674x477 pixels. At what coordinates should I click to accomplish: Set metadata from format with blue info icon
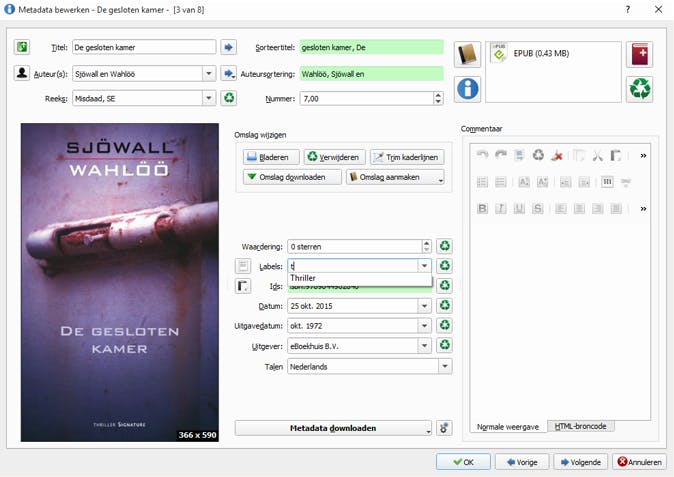tap(467, 89)
